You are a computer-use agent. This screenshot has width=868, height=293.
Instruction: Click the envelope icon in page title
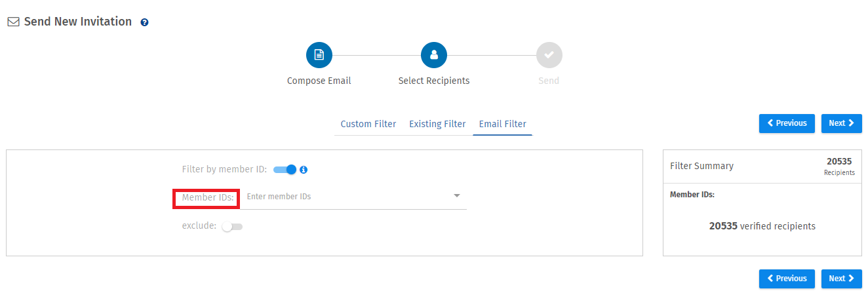13,22
